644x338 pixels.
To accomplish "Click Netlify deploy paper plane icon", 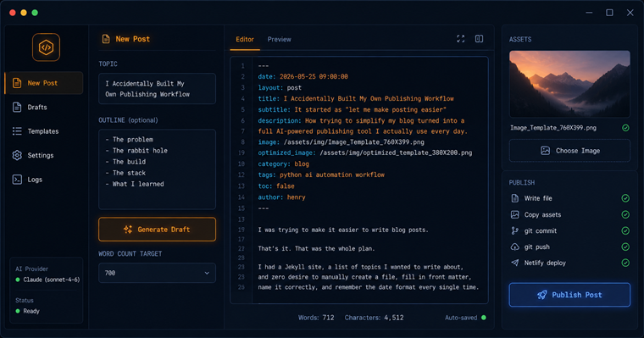I will [514, 263].
